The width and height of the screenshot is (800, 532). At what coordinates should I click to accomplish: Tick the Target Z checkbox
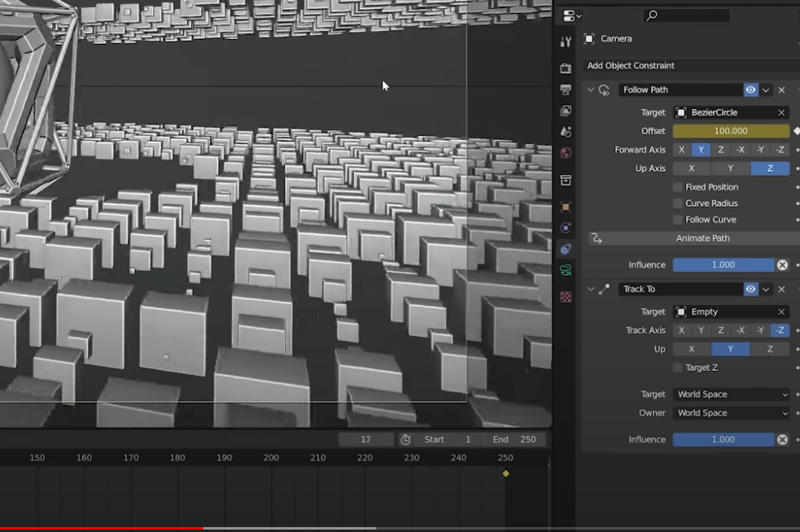click(678, 368)
